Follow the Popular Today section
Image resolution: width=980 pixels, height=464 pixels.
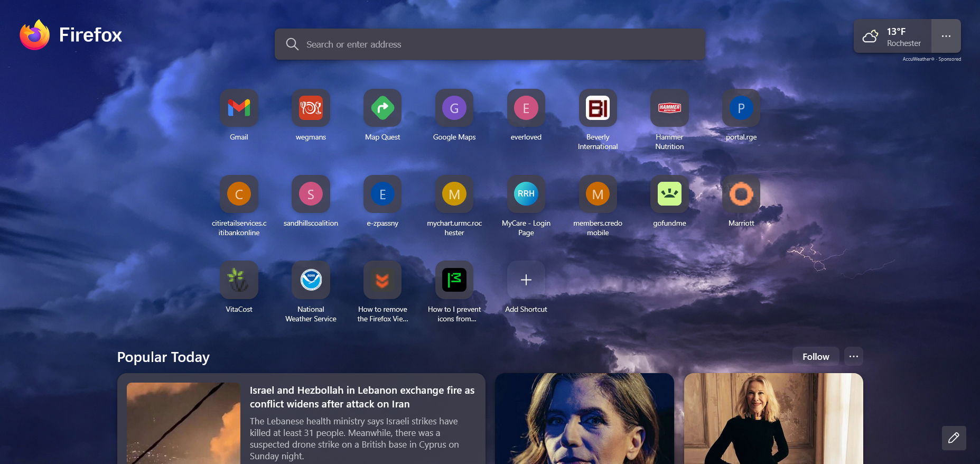[816, 357]
